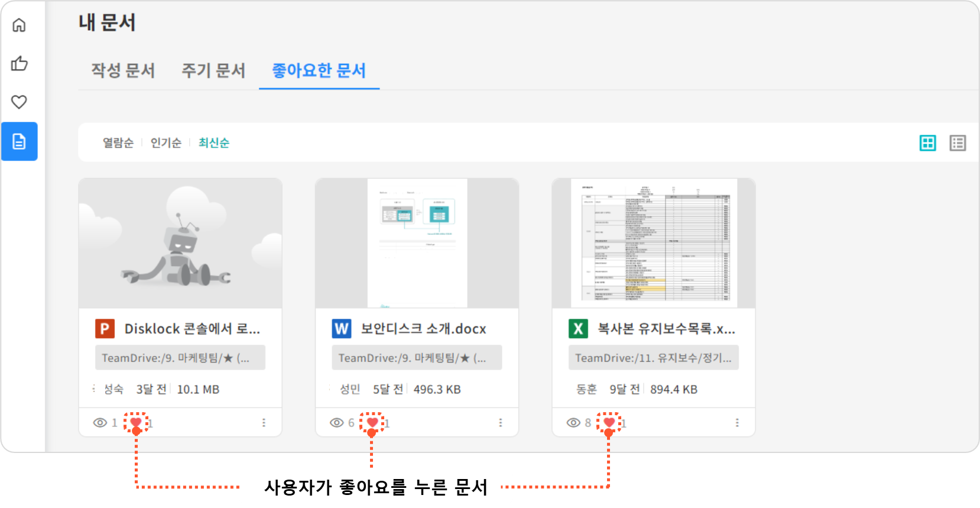Viewport: 980px width, 508px height.
Task: Sort documents by 인기순
Action: click(166, 143)
